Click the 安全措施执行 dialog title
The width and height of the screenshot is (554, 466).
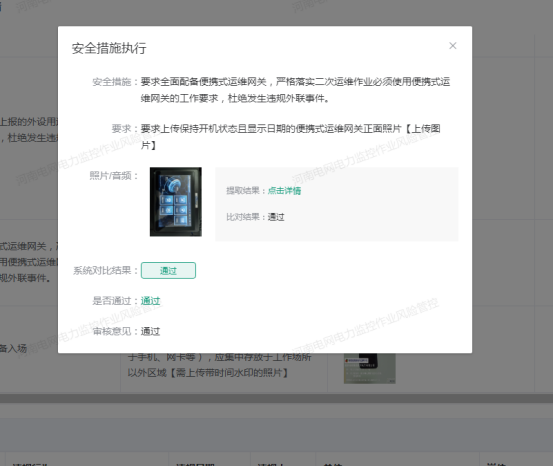coord(109,48)
